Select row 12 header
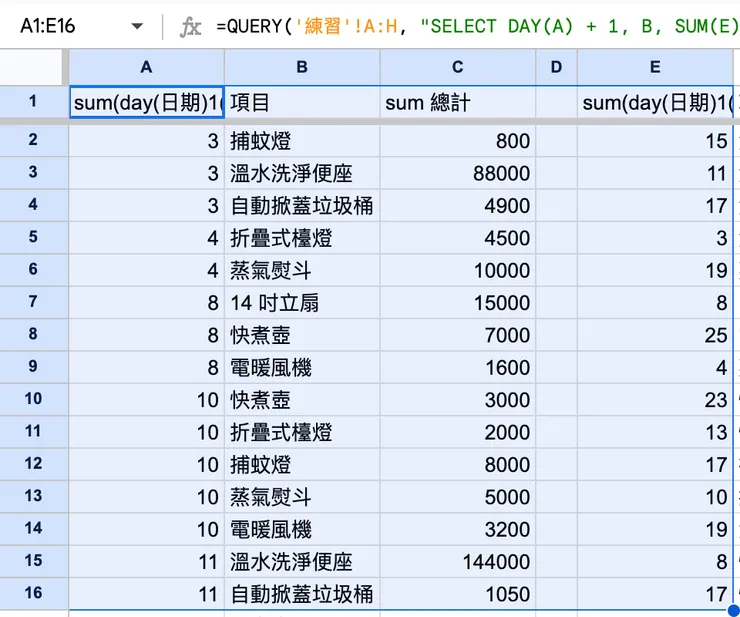 click(33, 464)
